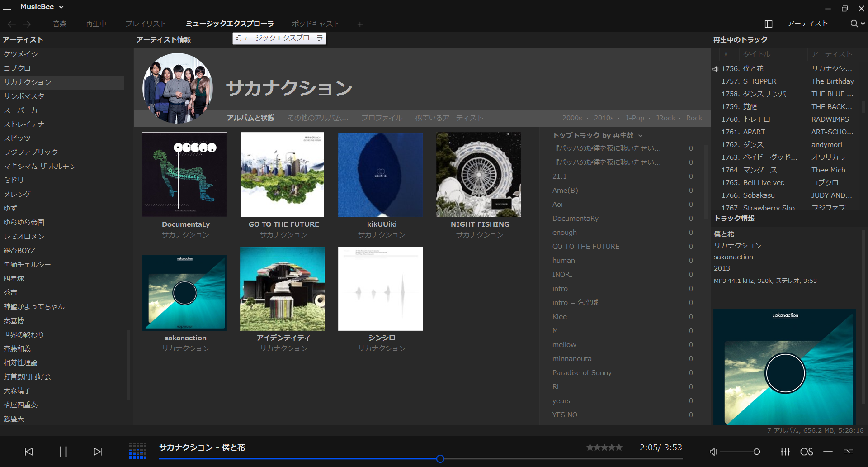
Task: Select artist 銀杏BOYZ
Action: pos(62,250)
